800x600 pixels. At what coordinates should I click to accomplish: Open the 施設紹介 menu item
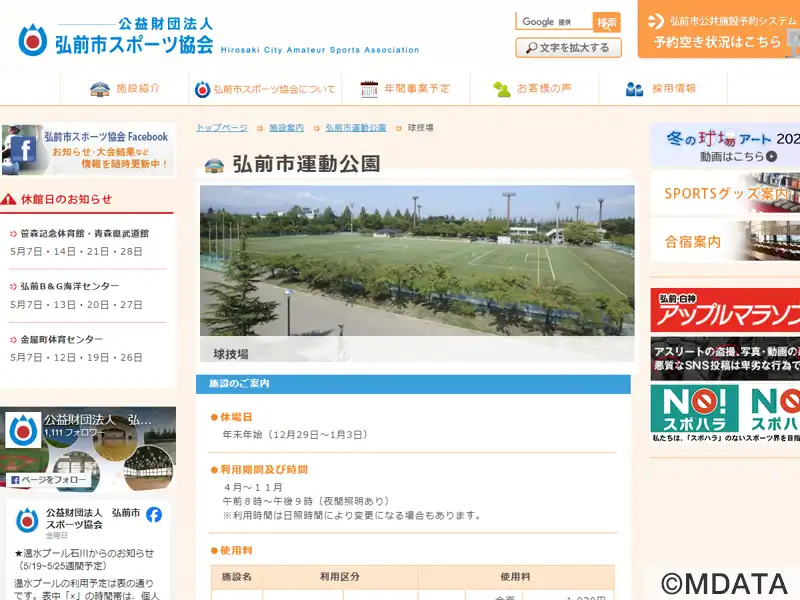click(x=125, y=89)
